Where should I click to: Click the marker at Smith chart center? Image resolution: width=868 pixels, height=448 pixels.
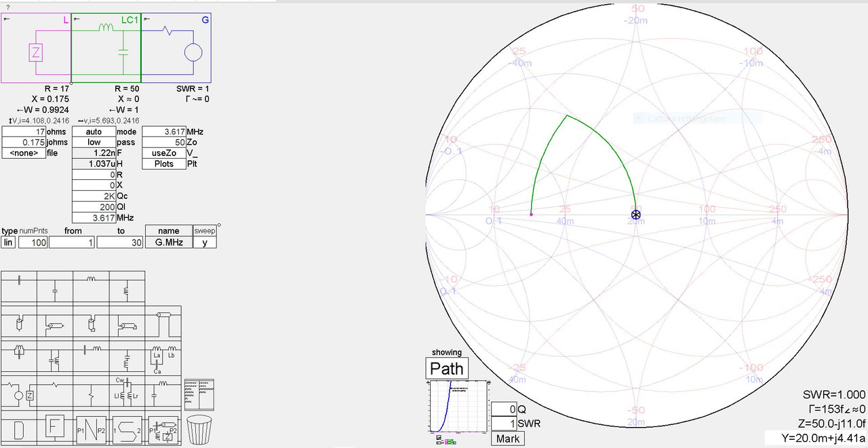tap(635, 214)
